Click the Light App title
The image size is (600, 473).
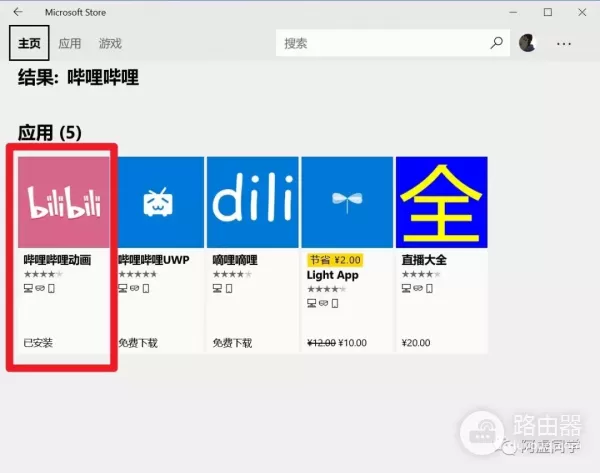click(333, 275)
